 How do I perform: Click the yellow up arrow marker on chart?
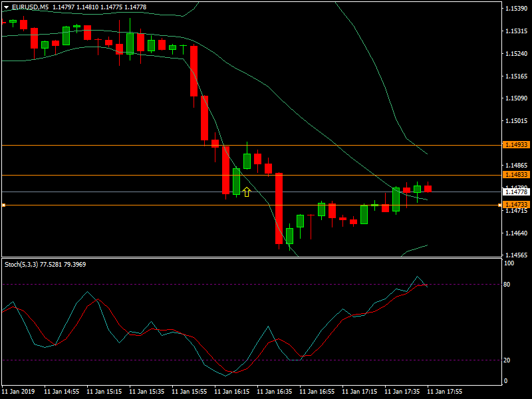click(247, 192)
